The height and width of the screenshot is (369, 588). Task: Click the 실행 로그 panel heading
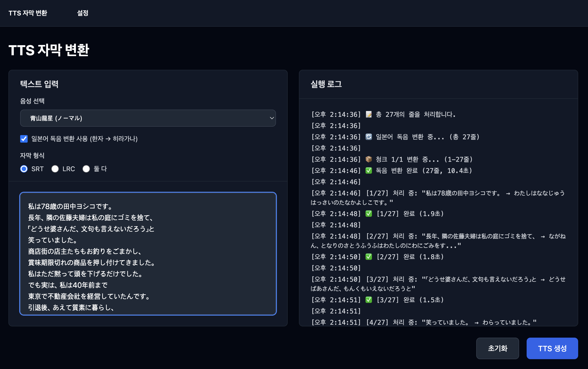pyautogui.click(x=326, y=84)
